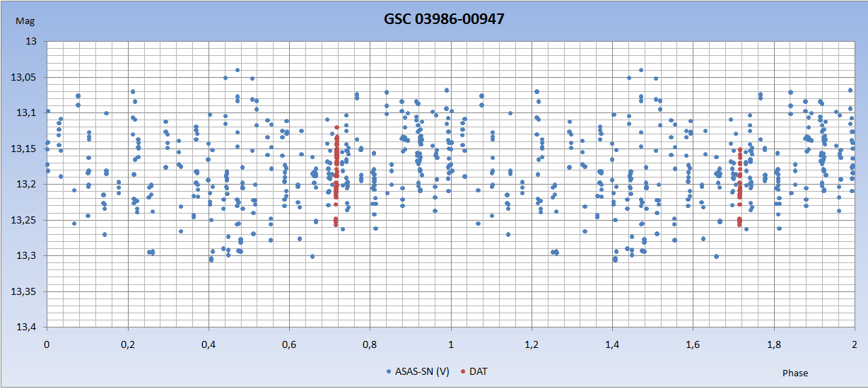
Task: Click the DAT legend text
Action: (x=479, y=371)
